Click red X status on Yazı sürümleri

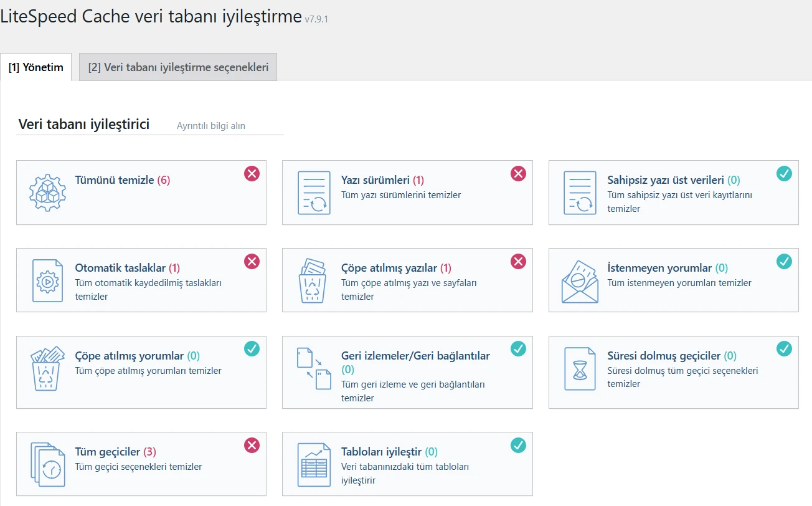(x=518, y=174)
